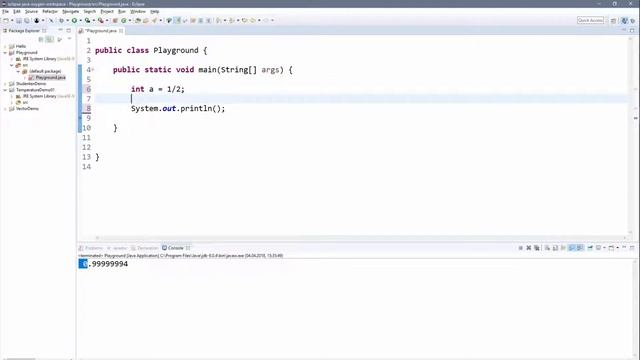Switch to the Declaration tab
Viewport: 640px width, 360px height.
coord(144,248)
